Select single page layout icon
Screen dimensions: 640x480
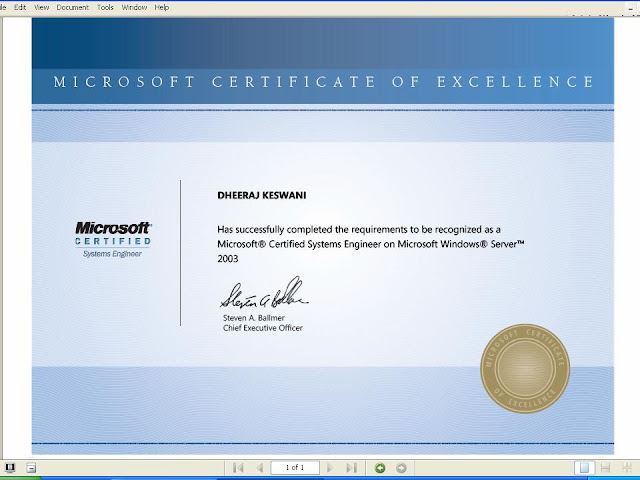tap(584, 468)
